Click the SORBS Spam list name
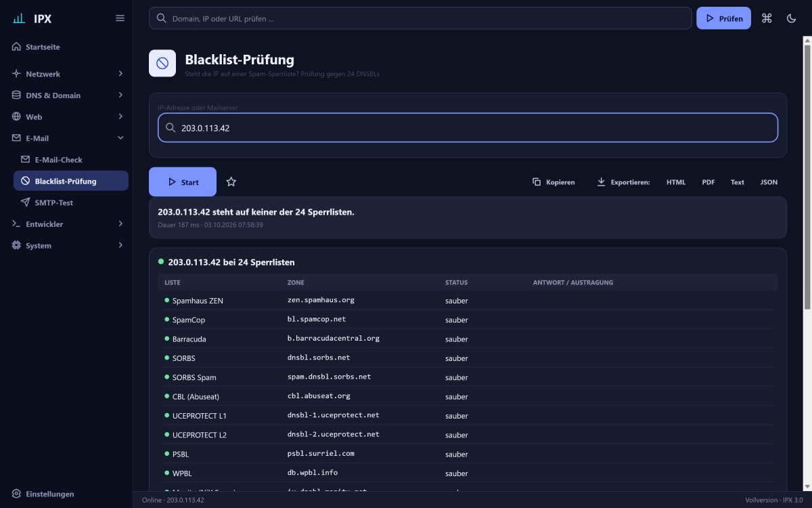Viewport: 812px width, 508px height. click(194, 377)
